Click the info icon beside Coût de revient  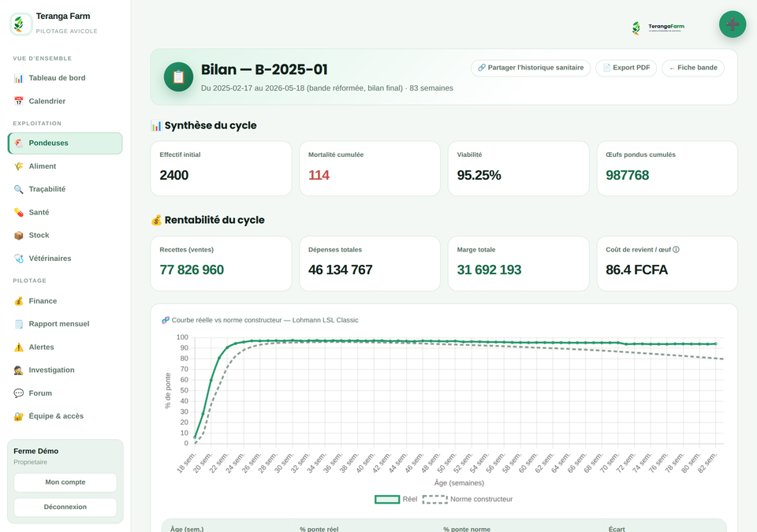pyautogui.click(x=676, y=250)
